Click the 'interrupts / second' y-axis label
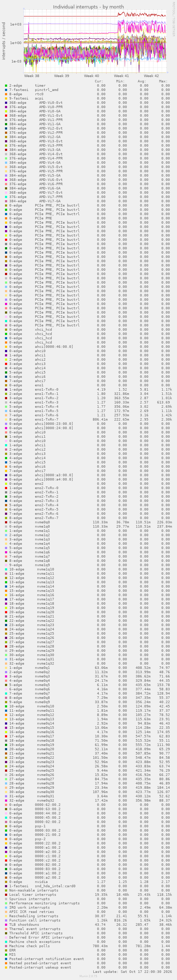The image size is (177, 980). 4,41
